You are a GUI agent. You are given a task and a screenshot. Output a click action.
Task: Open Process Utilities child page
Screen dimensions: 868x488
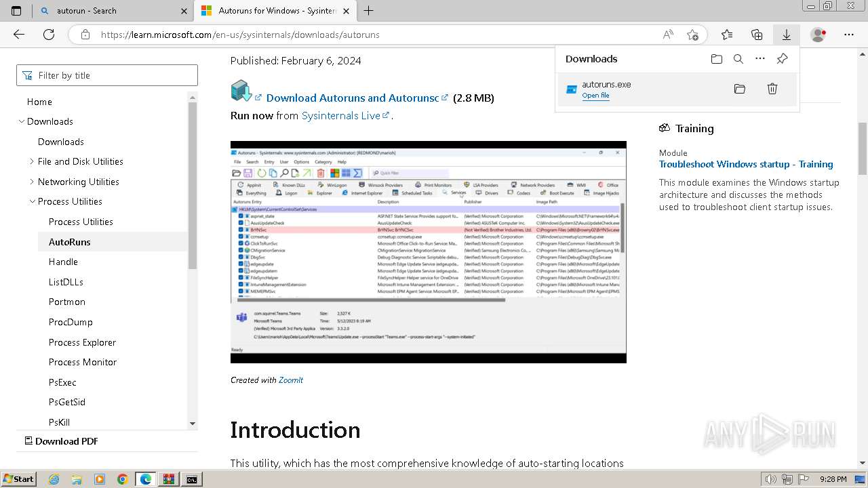pyautogui.click(x=81, y=222)
